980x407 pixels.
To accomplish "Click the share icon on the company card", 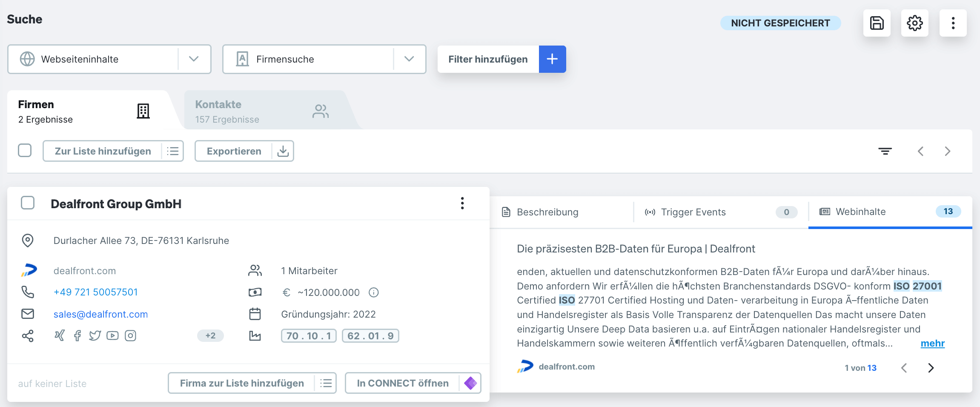I will 28,335.
